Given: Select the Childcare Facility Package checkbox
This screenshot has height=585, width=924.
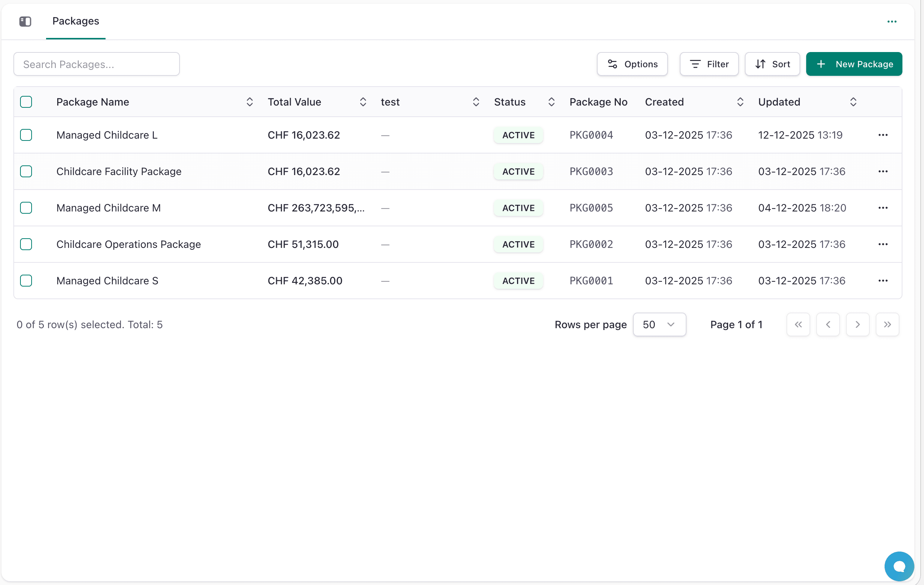Looking at the screenshot, I should (x=26, y=171).
